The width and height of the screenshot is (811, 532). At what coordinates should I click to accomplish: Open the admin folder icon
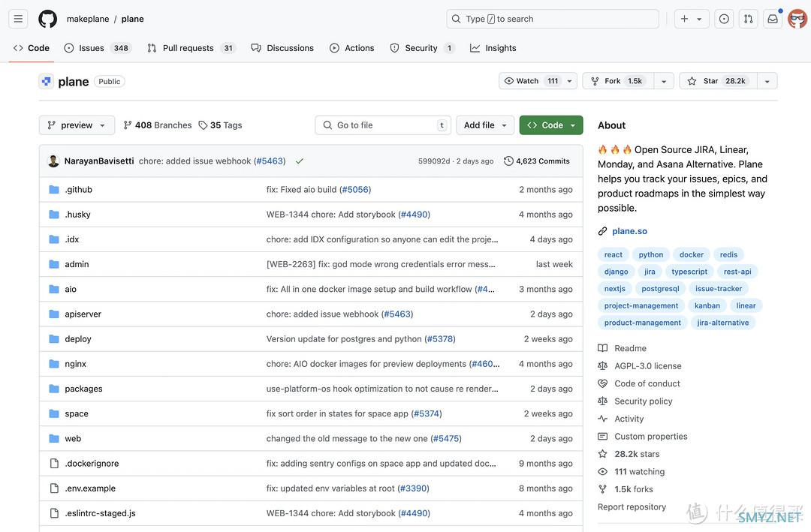click(x=54, y=263)
